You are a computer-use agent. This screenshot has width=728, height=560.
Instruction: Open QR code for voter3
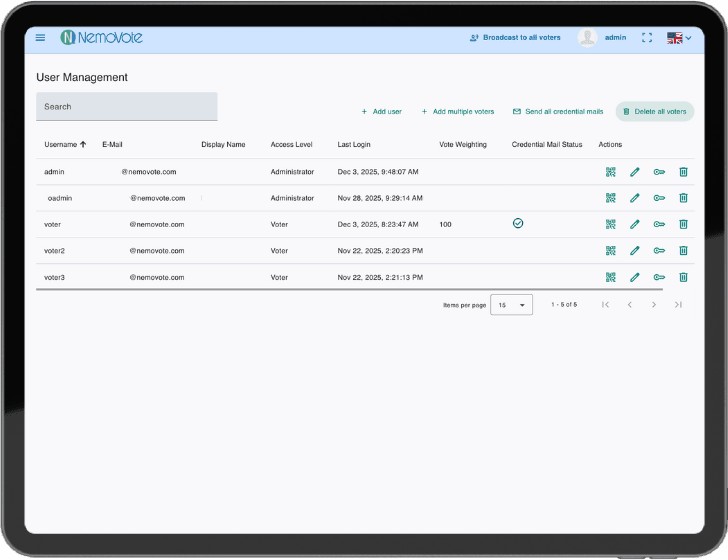coord(610,277)
